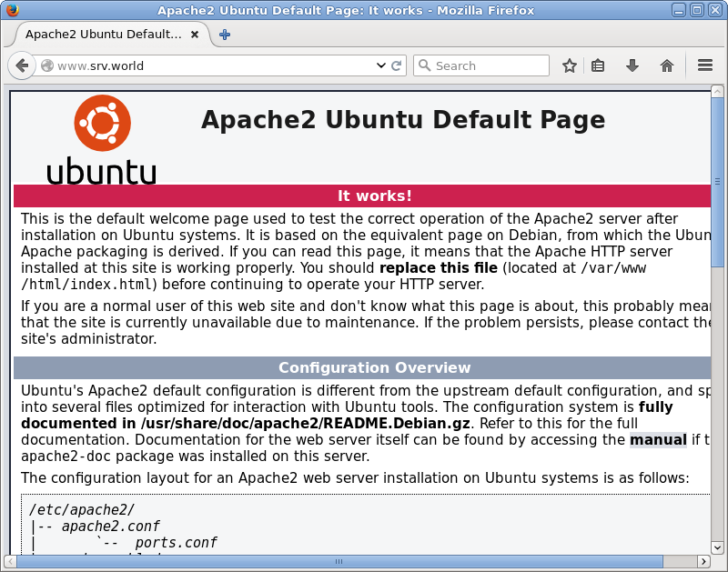Close the Firefox window
The height and width of the screenshot is (572, 728).
715,10
